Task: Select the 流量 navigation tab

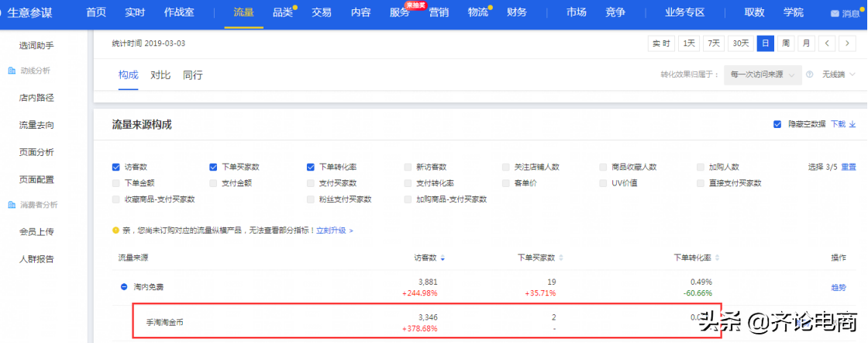Action: 243,12
